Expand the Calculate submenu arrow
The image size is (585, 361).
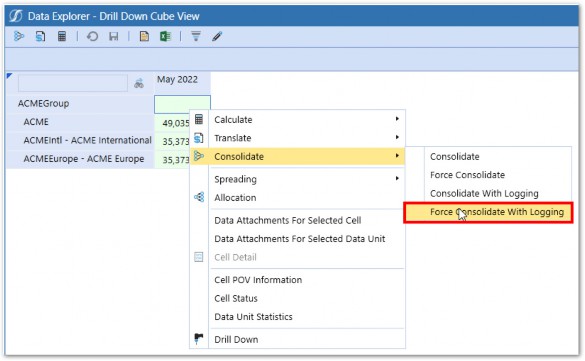pyautogui.click(x=397, y=119)
